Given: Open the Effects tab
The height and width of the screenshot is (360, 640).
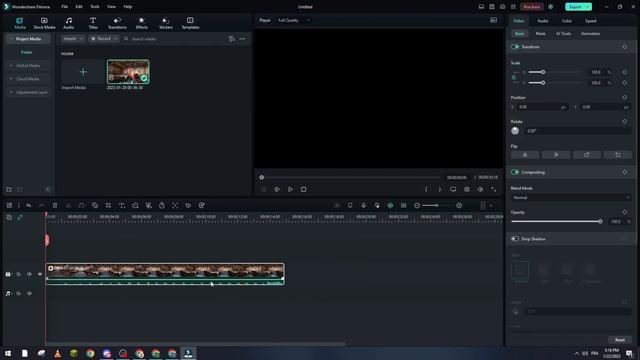Looking at the screenshot, I should pos(142,23).
